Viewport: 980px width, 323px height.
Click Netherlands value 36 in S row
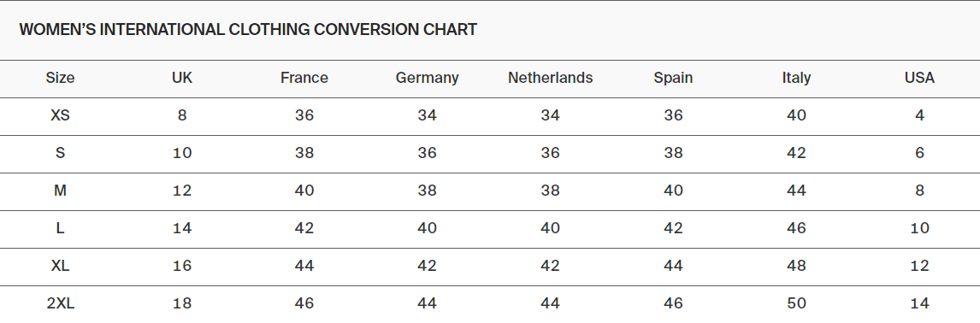(x=550, y=153)
